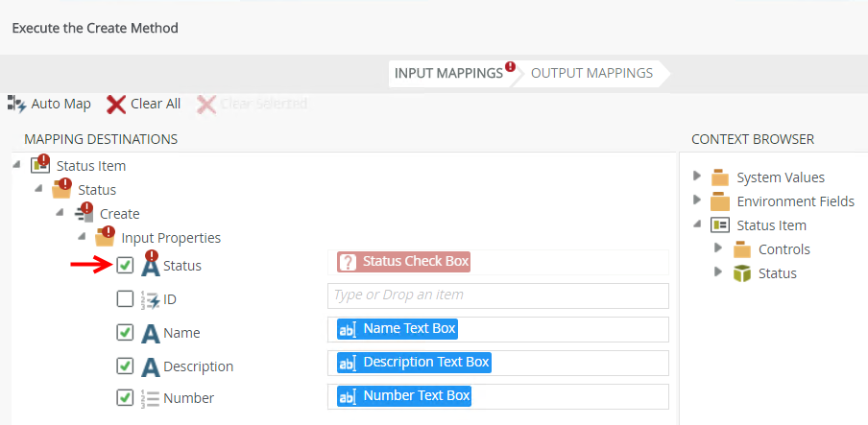The height and width of the screenshot is (425, 868).
Task: Click the Input Properties folder icon
Action: coord(105,236)
